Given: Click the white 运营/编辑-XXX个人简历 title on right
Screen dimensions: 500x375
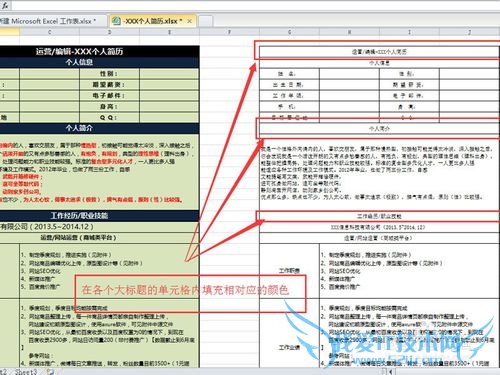Looking at the screenshot, I should tap(379, 52).
